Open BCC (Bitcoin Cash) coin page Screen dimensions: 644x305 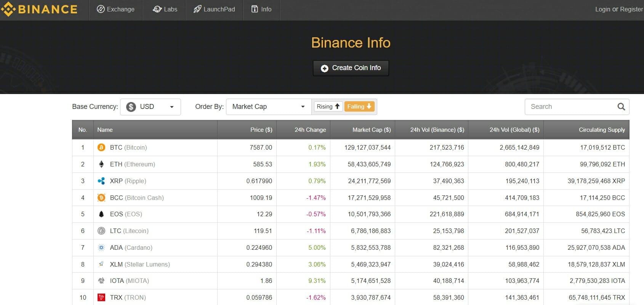[x=137, y=198]
